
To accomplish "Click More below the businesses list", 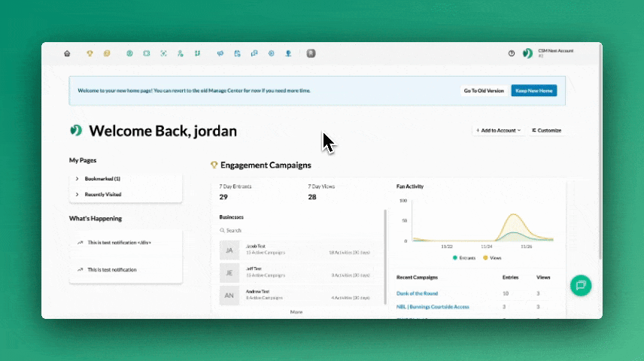I will (x=296, y=311).
